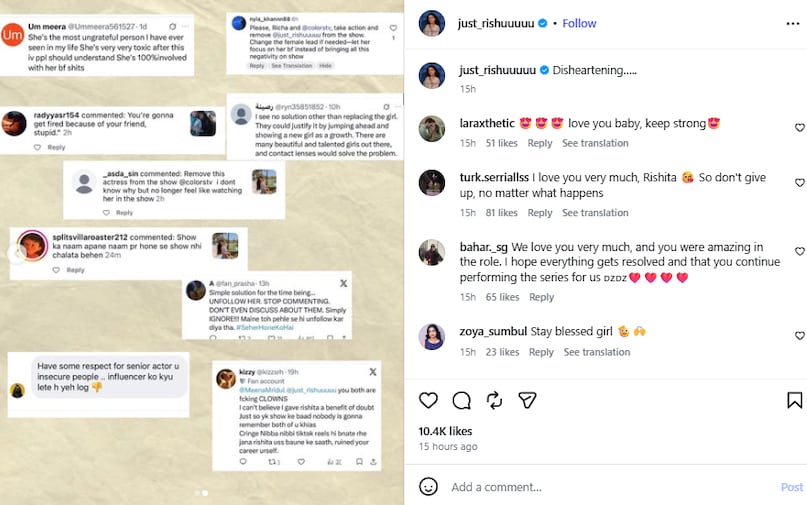
Task: See translation of zoya_sumbul's comment
Action: 597,352
